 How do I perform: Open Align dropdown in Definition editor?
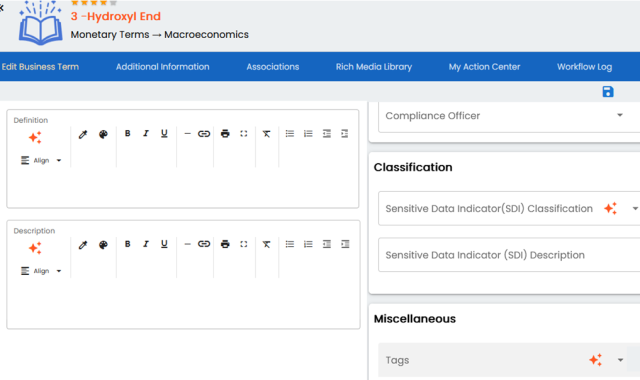(x=41, y=160)
